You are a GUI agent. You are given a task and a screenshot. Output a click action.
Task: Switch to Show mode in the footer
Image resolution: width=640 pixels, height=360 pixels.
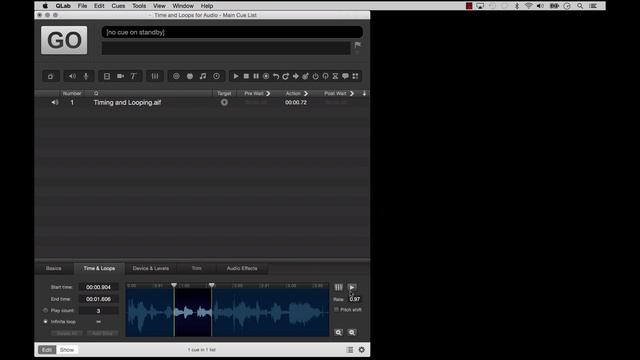point(67,350)
